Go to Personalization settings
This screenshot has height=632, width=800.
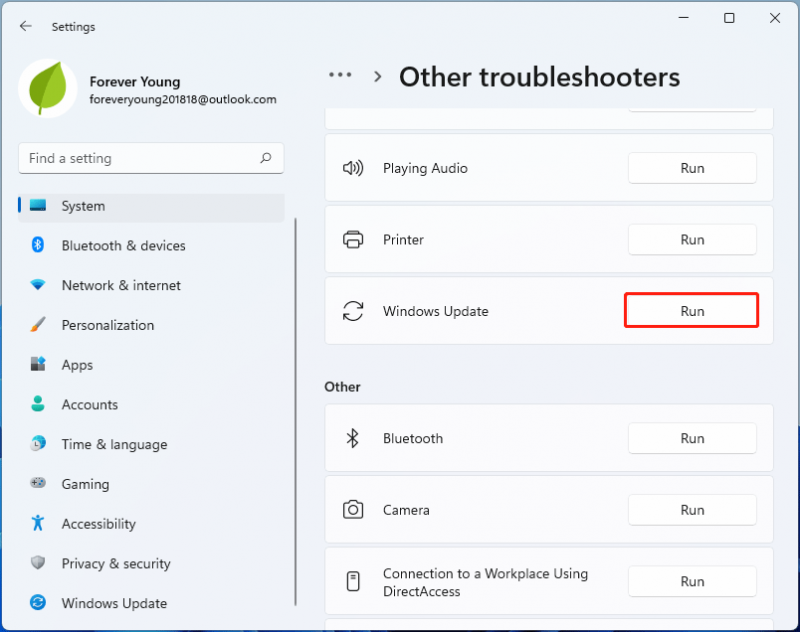[x=151, y=325]
